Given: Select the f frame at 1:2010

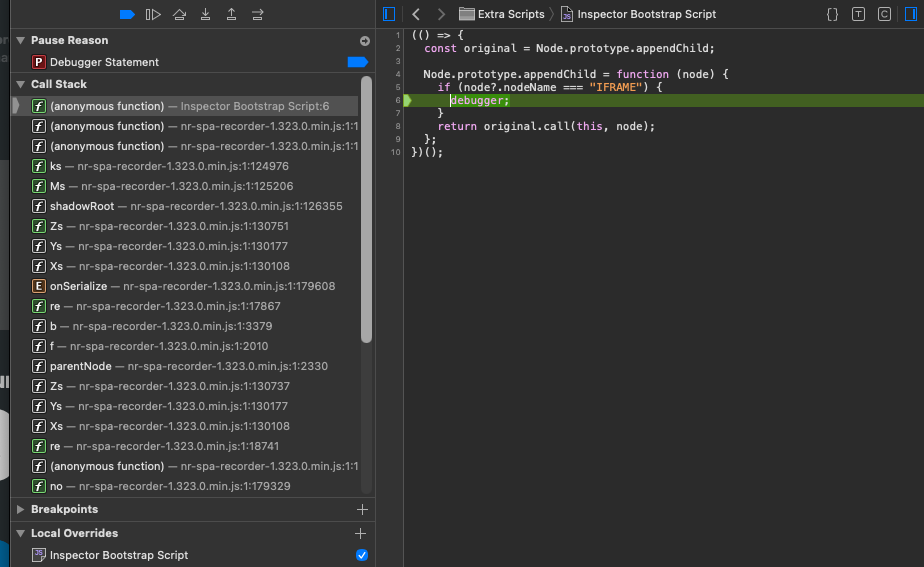Looking at the screenshot, I should [185, 346].
